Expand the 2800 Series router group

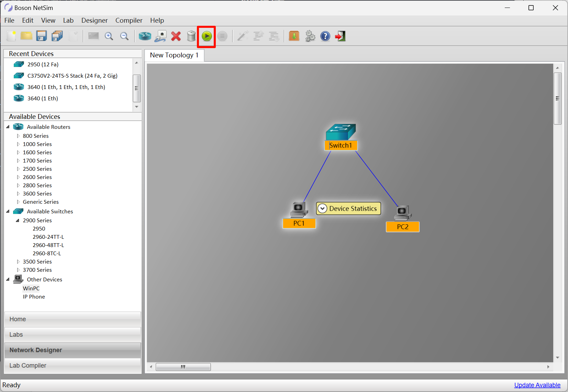(18, 186)
